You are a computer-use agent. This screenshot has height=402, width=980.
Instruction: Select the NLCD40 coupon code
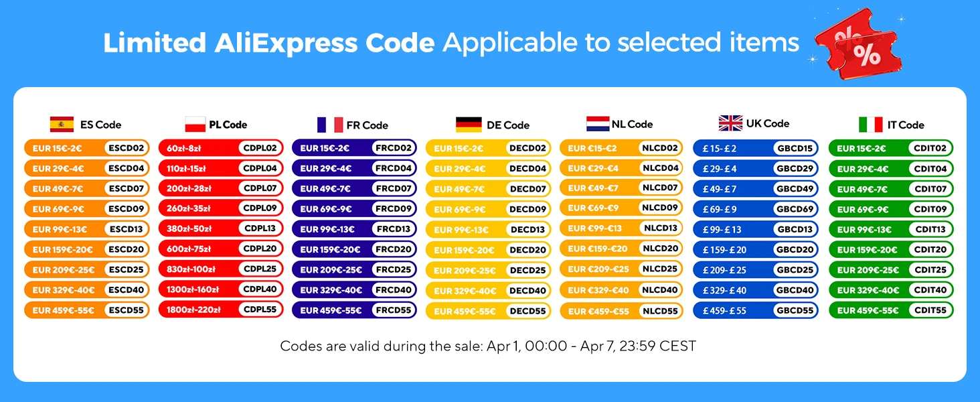660,290
